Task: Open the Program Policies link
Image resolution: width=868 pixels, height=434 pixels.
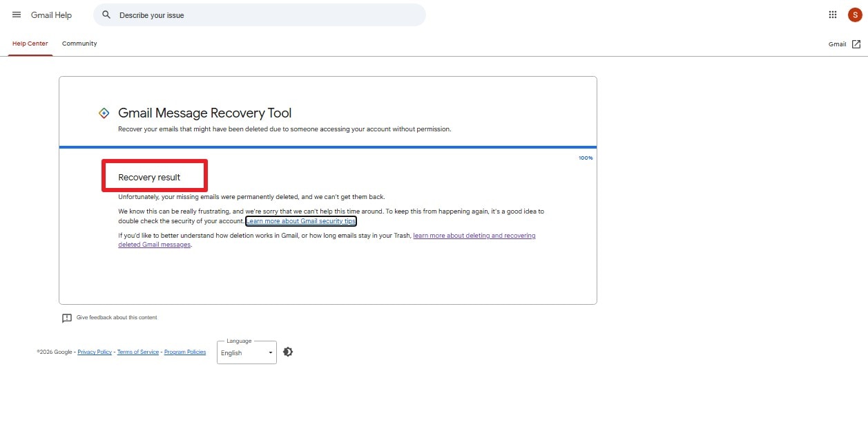Action: click(x=185, y=352)
